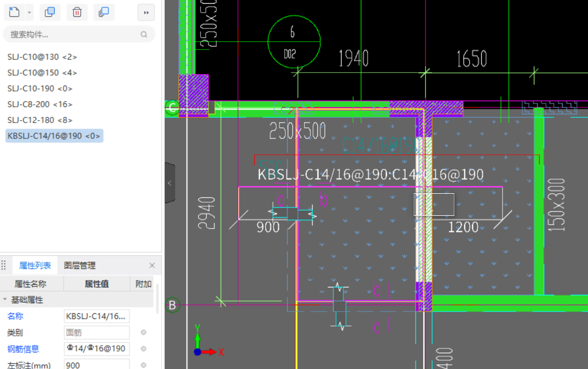Select SLJ-C8-200 in the component list
Viewport: 588px width, 369px height.
40,104
